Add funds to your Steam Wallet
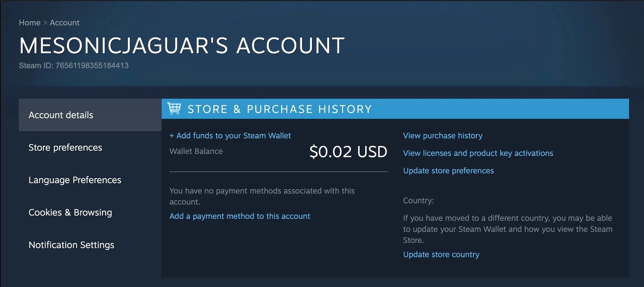Image resolution: width=644 pixels, height=287 pixels. click(230, 135)
